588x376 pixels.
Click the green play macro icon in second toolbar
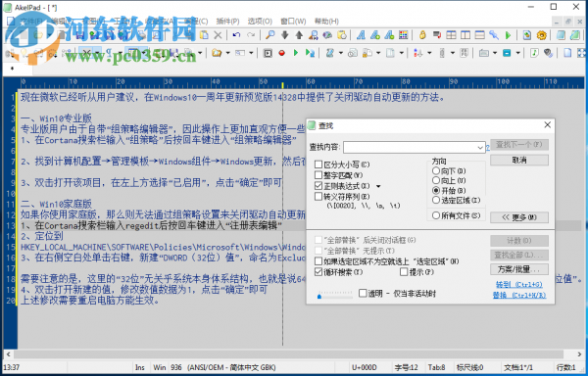[296, 53]
